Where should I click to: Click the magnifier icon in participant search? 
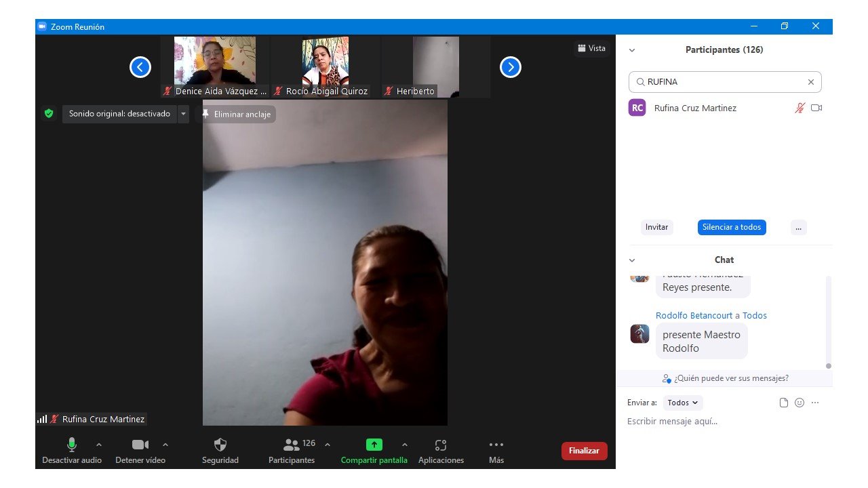640,82
